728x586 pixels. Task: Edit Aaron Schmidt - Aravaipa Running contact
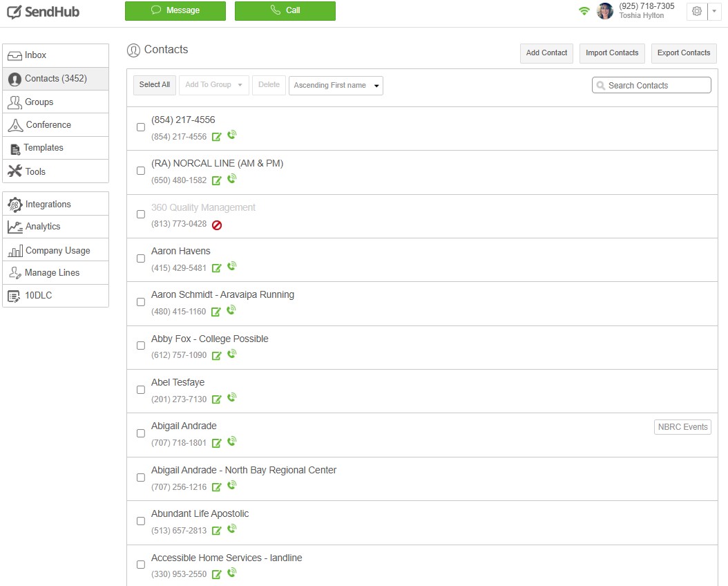216,312
